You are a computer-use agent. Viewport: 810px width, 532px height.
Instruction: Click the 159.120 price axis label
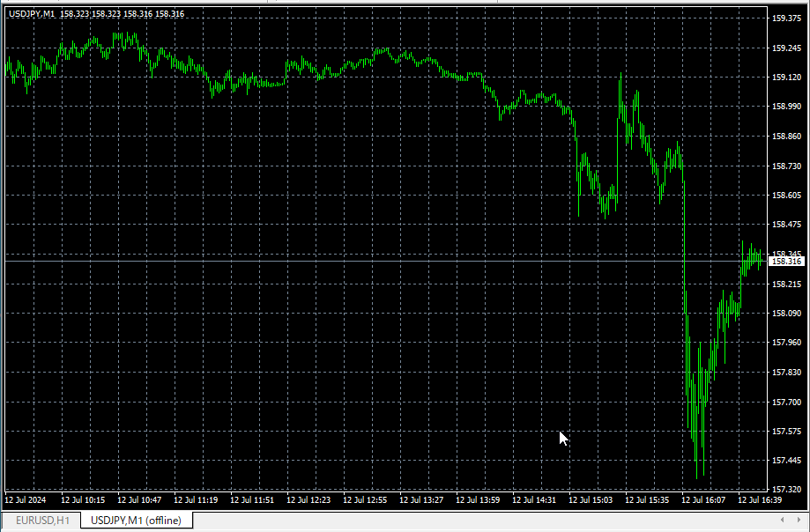pos(786,78)
